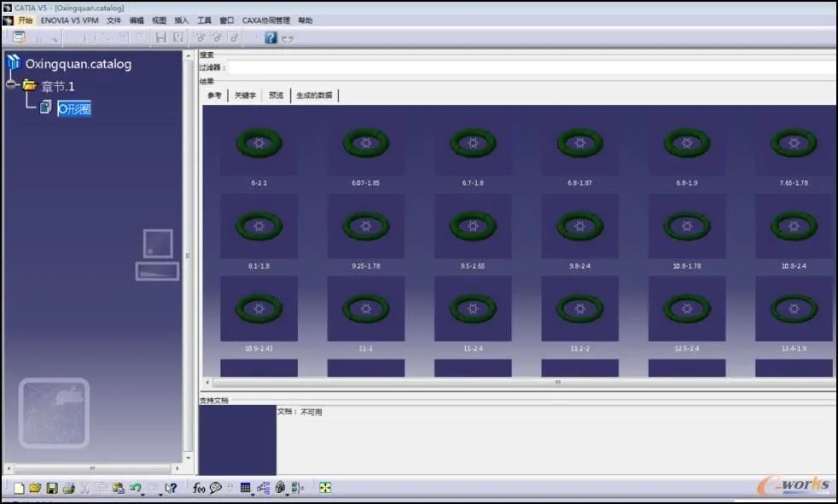
Task: Click the New document icon
Action: tap(19, 488)
